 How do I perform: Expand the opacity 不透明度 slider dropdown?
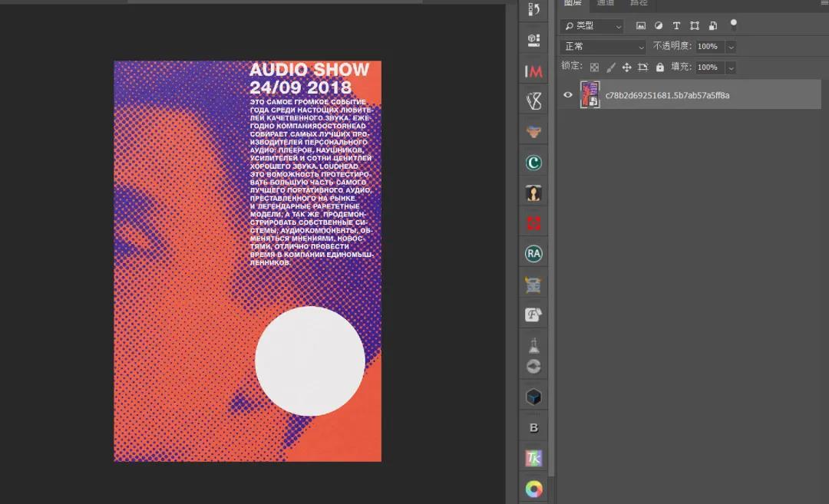coord(731,47)
